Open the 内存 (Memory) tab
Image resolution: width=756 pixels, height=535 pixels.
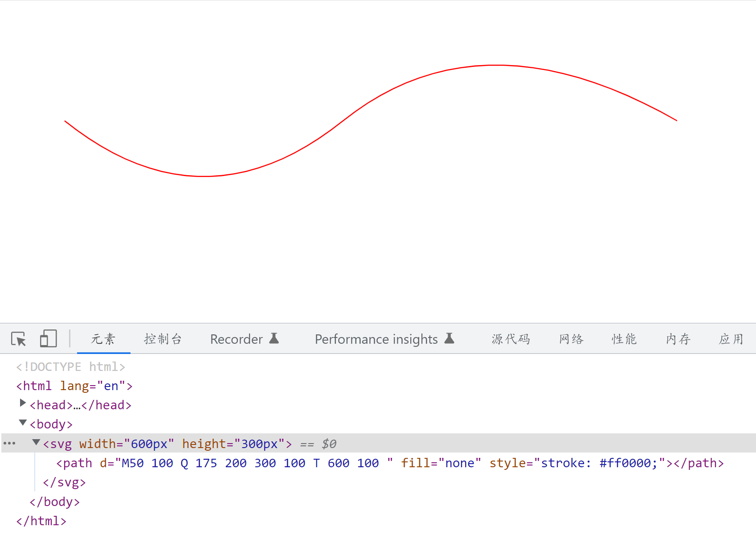tap(678, 339)
